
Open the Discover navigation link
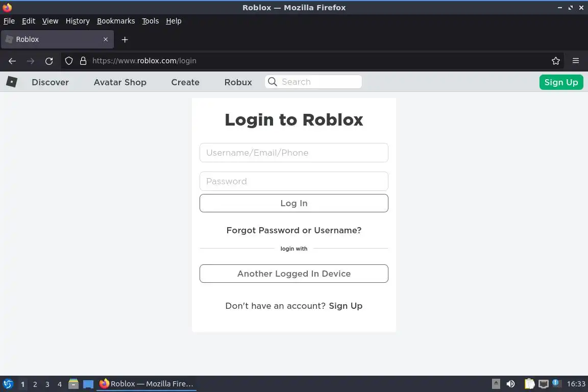click(x=50, y=82)
